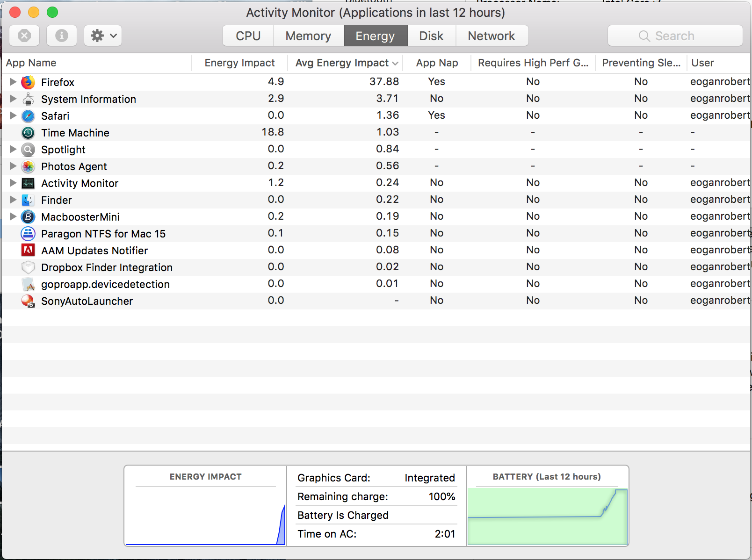Open the gear action menu
Viewport: 752px width, 560px height.
[103, 36]
